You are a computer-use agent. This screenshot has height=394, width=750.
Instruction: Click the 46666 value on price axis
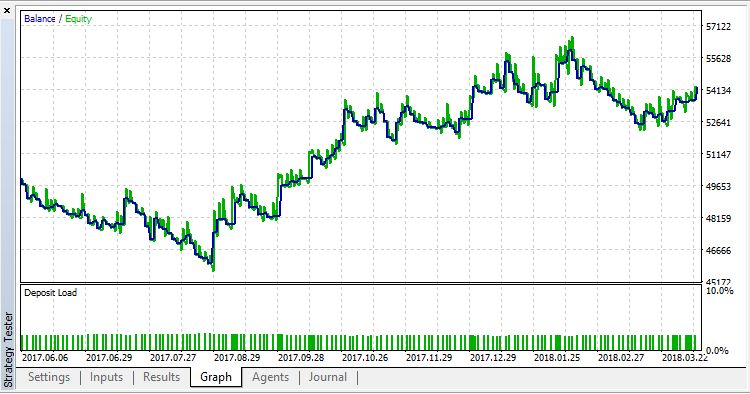point(718,251)
